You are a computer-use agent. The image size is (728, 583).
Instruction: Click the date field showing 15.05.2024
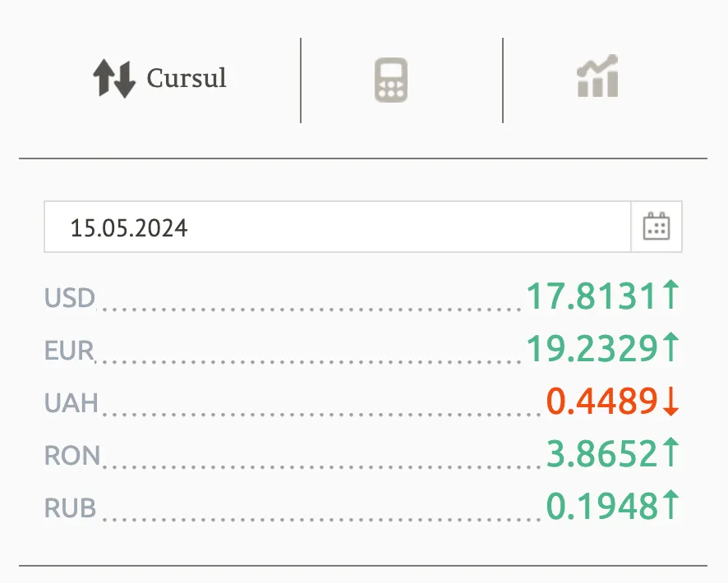point(338,227)
